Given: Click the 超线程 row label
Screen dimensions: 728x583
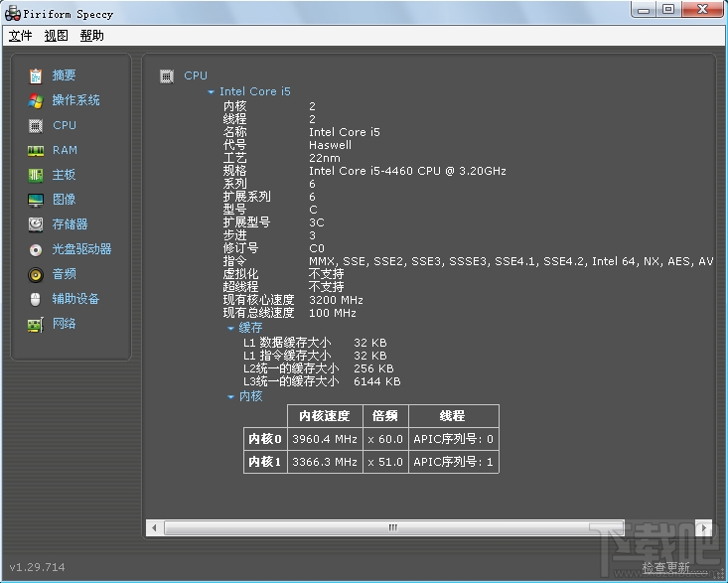Looking at the screenshot, I should (x=240, y=287).
